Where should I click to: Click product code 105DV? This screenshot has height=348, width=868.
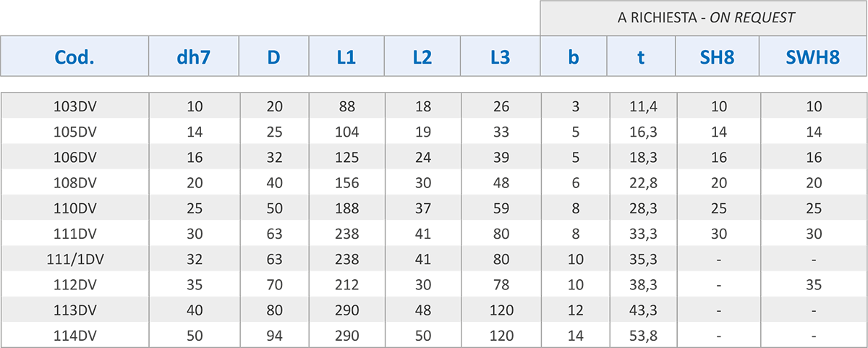coord(75,132)
